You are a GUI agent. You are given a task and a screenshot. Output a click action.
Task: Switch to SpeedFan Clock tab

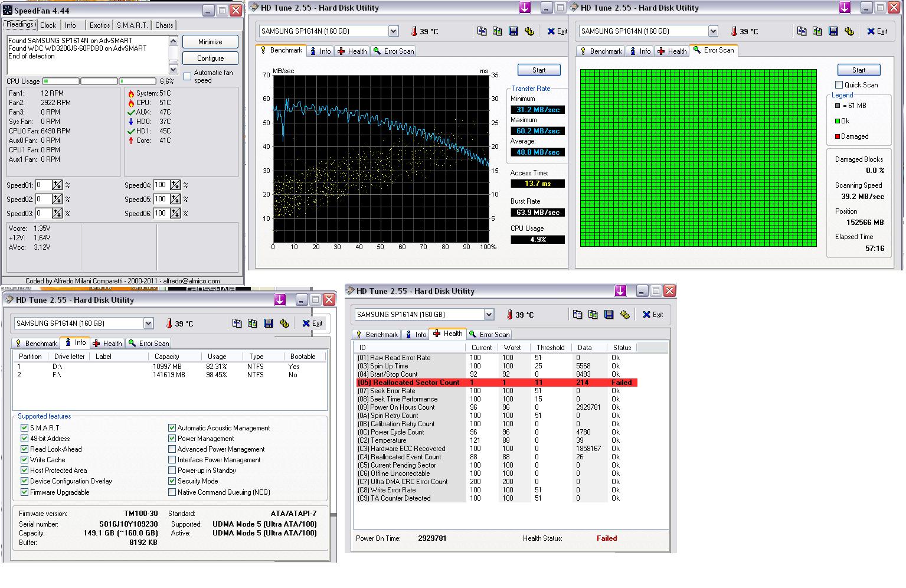coord(48,25)
